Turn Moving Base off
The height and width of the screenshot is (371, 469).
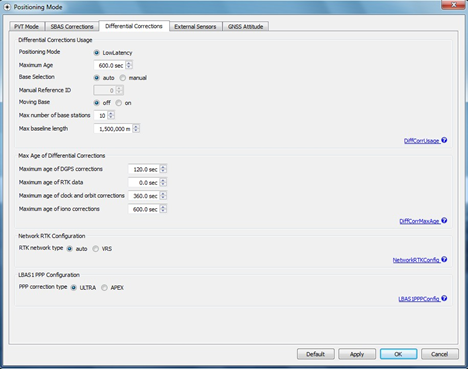point(97,103)
